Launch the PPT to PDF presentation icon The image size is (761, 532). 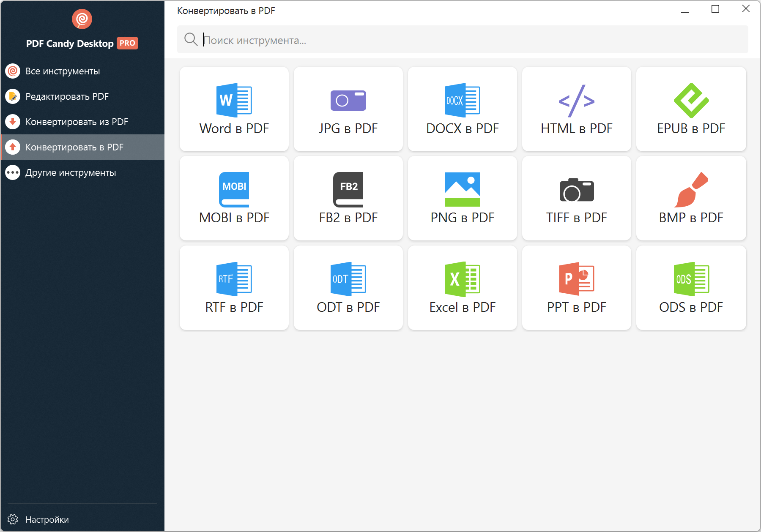click(576, 279)
